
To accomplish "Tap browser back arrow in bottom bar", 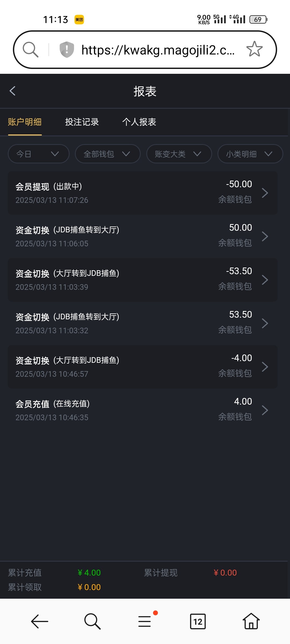I will tap(39, 621).
